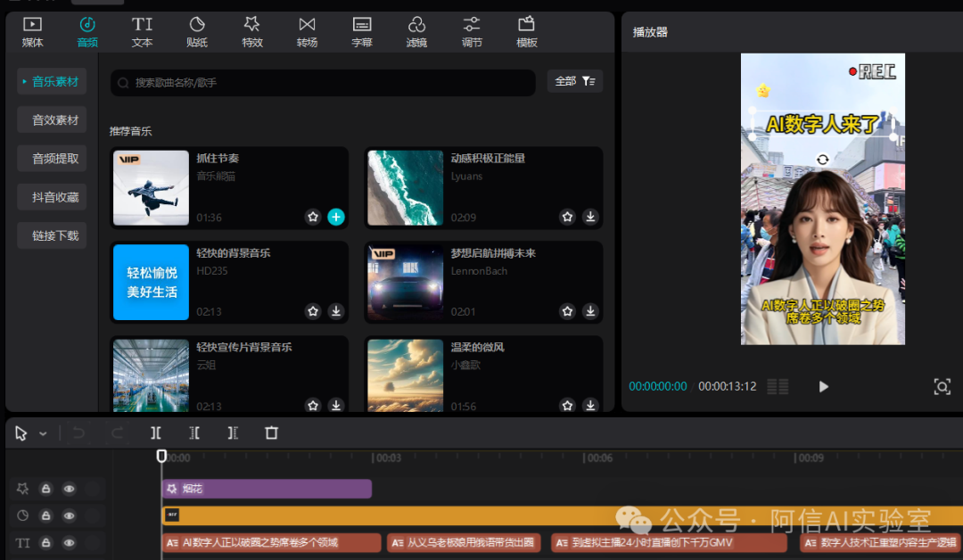Screen dimensions: 963x560
Task: Download the 梦想启航拼搏未来 track
Action: (x=590, y=311)
